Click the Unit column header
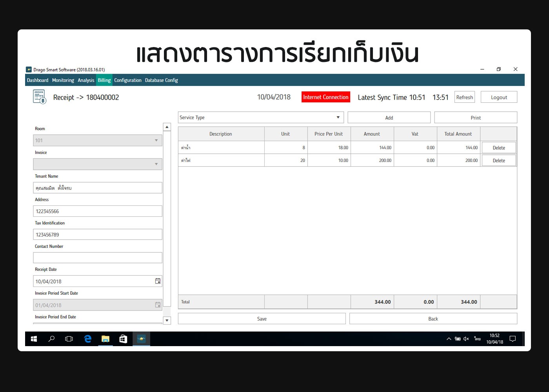The image size is (549, 392). tap(286, 134)
